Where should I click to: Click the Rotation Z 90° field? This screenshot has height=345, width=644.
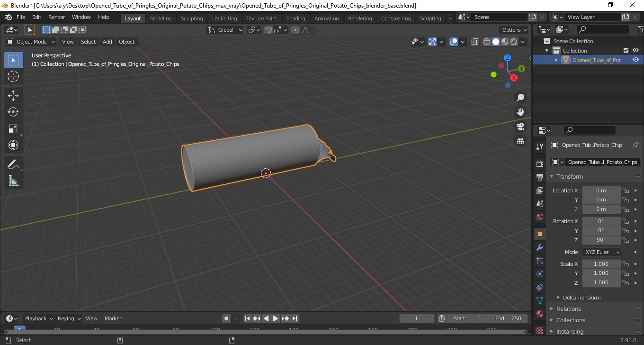point(601,240)
